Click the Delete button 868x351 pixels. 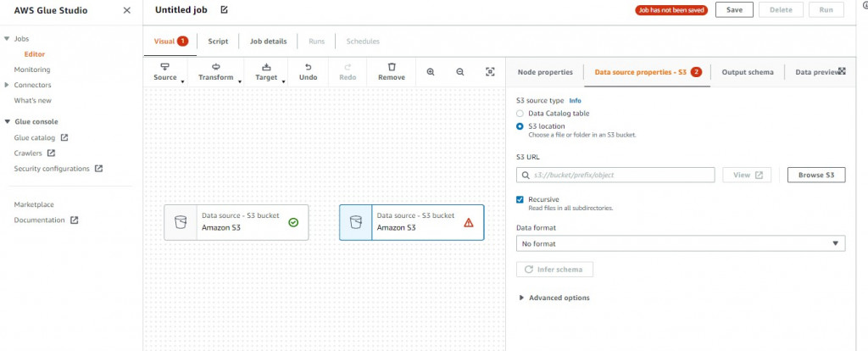click(x=781, y=10)
